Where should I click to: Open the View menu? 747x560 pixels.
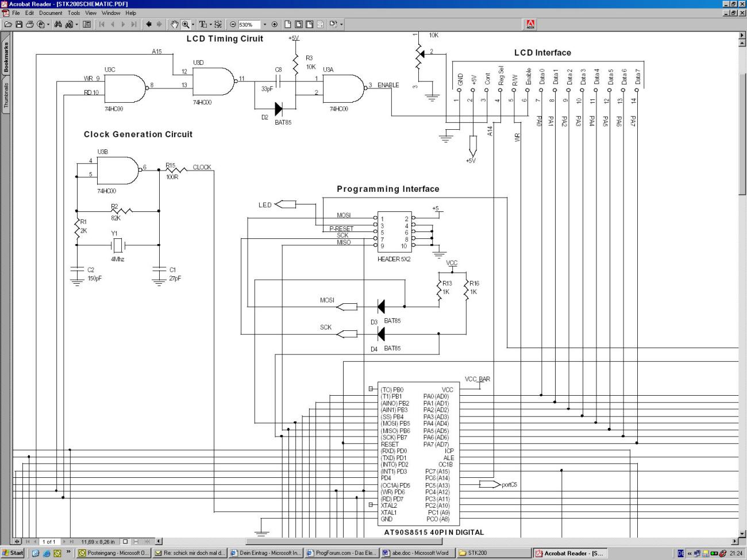point(91,13)
